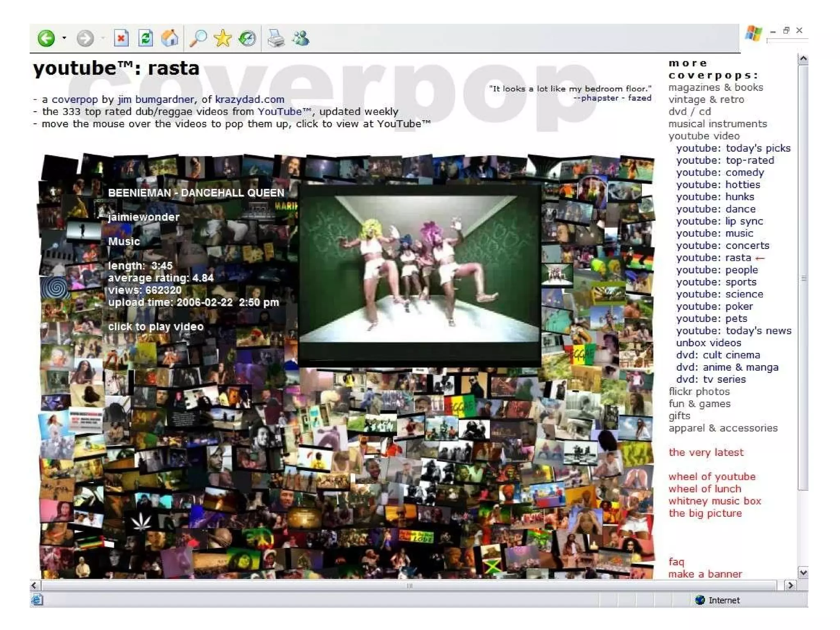Expand the Back button history dropdown arrow
Image resolution: width=840 pixels, height=630 pixels.
pos(64,39)
